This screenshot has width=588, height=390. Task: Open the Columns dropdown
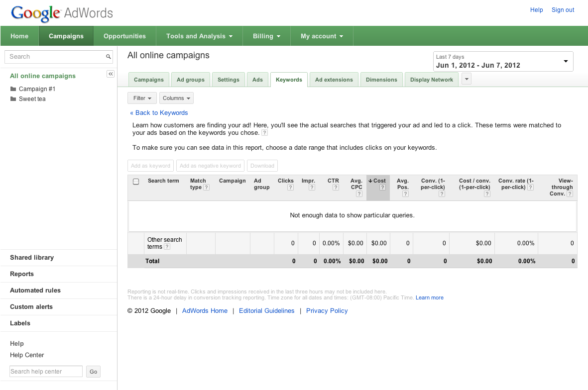pyautogui.click(x=176, y=98)
